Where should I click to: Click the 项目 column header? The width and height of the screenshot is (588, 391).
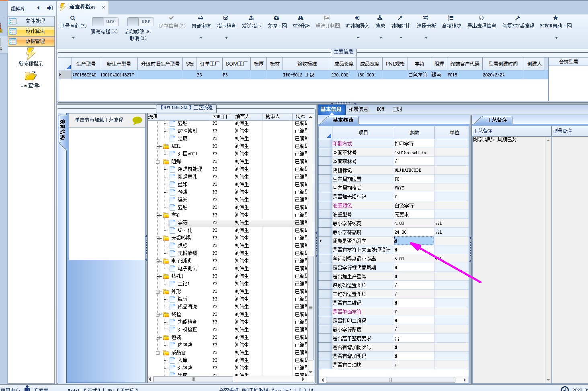coord(363,132)
